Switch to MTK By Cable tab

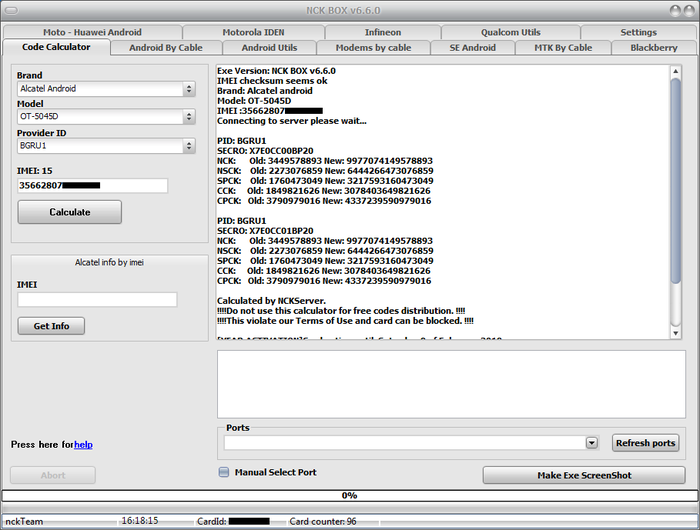click(563, 48)
